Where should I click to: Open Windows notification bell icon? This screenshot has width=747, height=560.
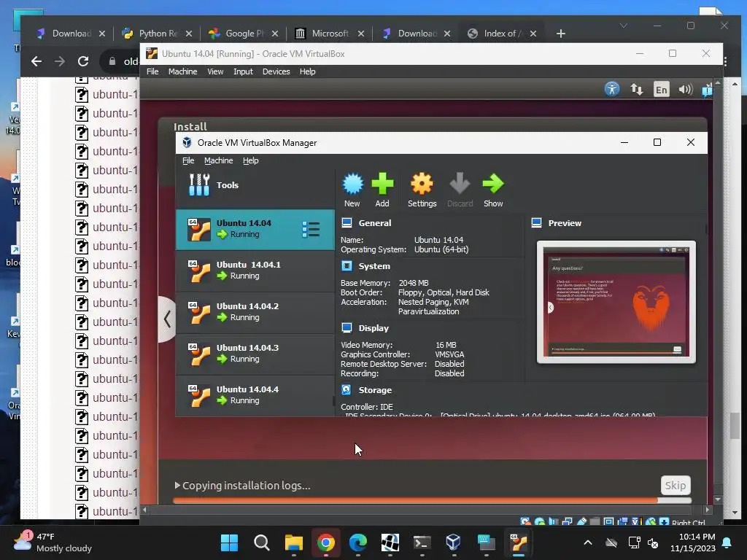pos(727,542)
